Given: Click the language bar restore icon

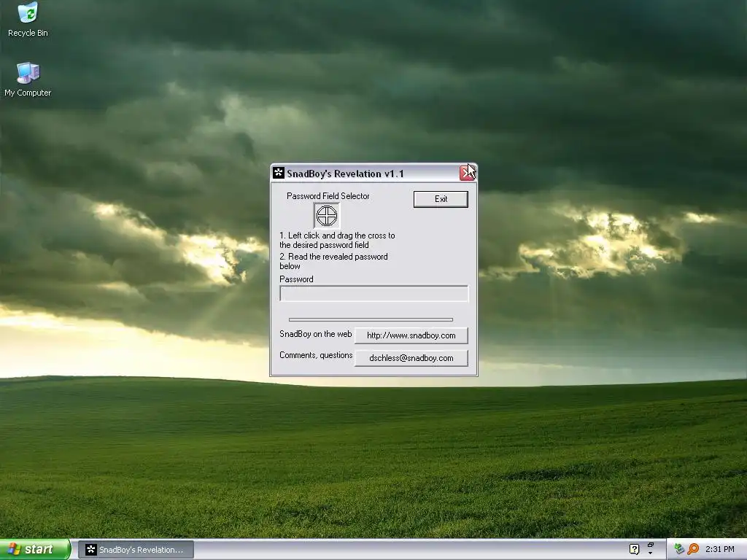Looking at the screenshot, I should [x=651, y=545].
